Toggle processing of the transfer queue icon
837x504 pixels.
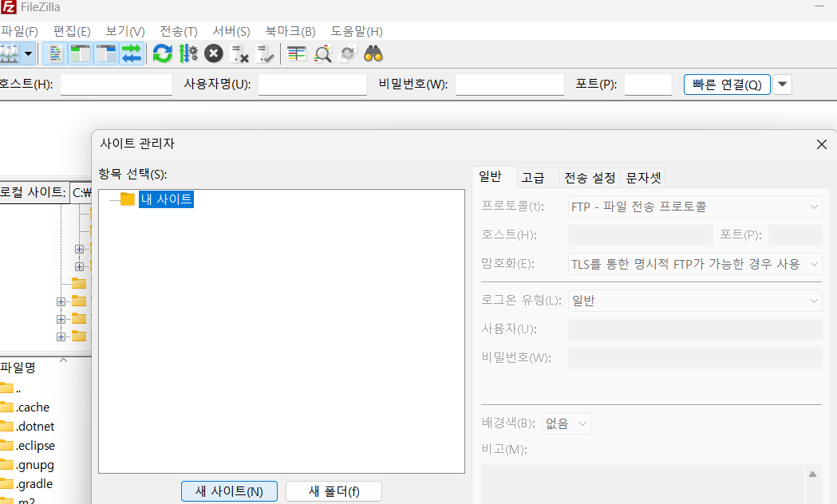pos(188,54)
